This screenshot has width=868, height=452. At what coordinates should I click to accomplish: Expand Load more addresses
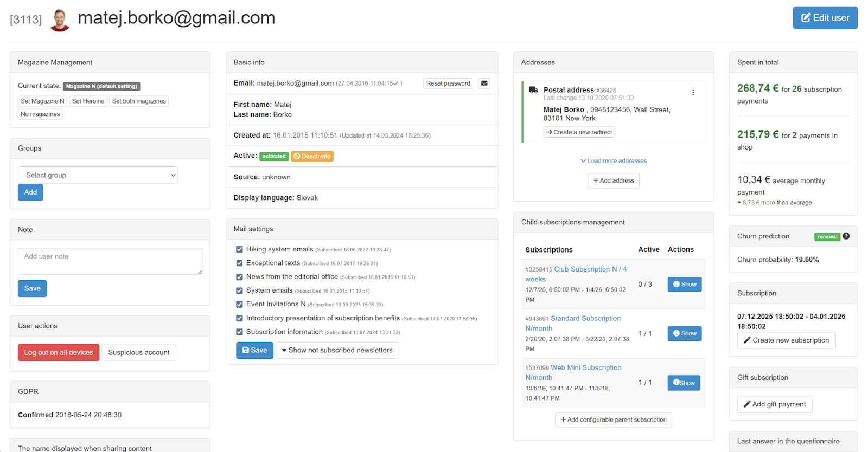613,161
